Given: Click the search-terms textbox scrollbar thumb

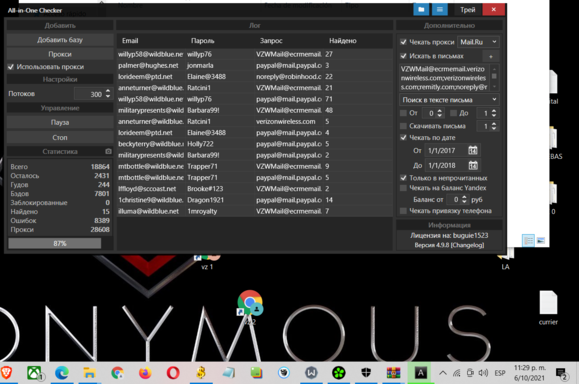Looking at the screenshot, I should pyautogui.click(x=494, y=76).
